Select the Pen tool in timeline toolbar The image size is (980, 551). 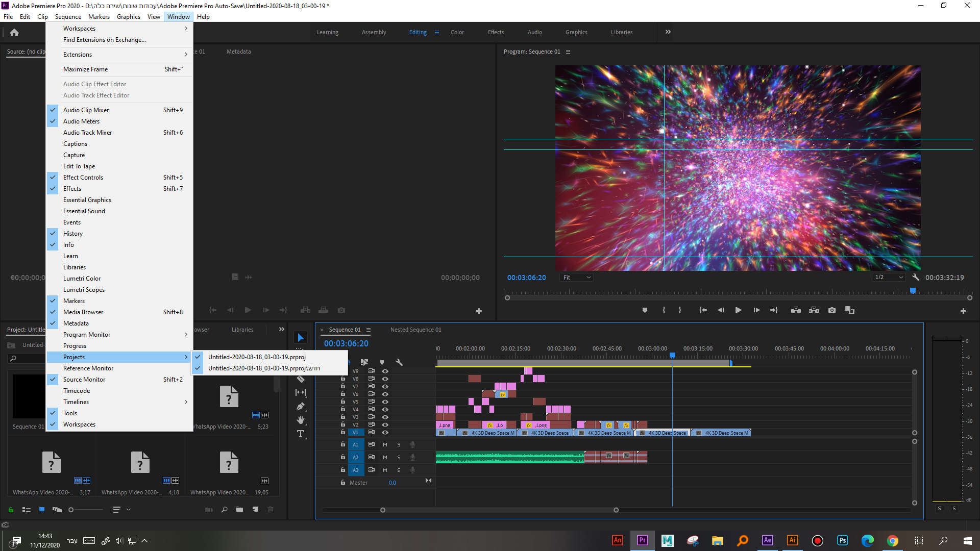click(301, 407)
